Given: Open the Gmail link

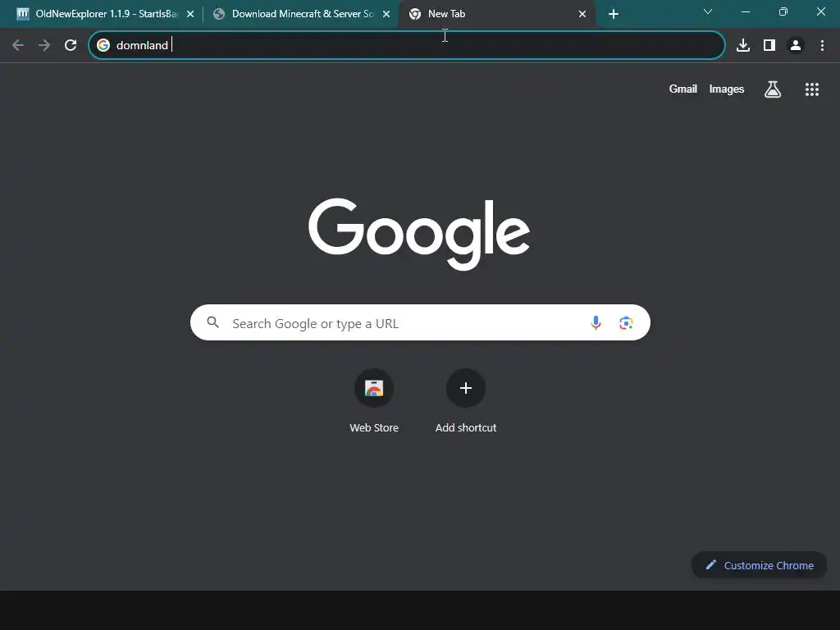Looking at the screenshot, I should 683,89.
